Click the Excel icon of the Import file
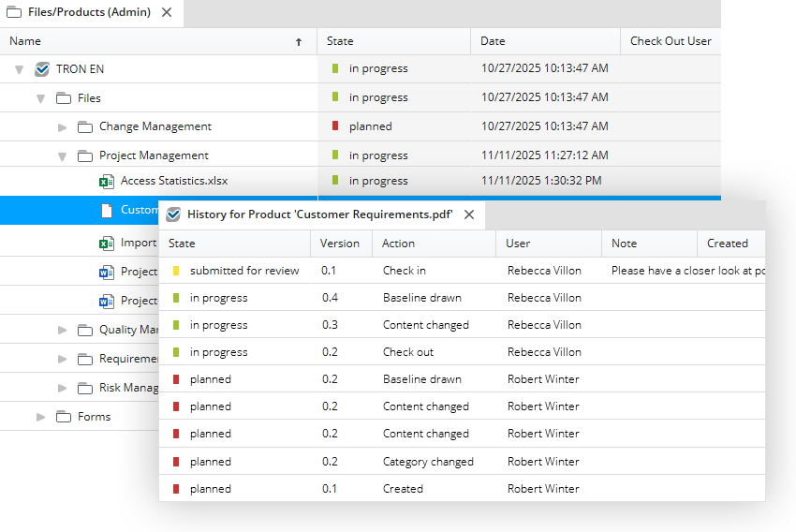 107,244
